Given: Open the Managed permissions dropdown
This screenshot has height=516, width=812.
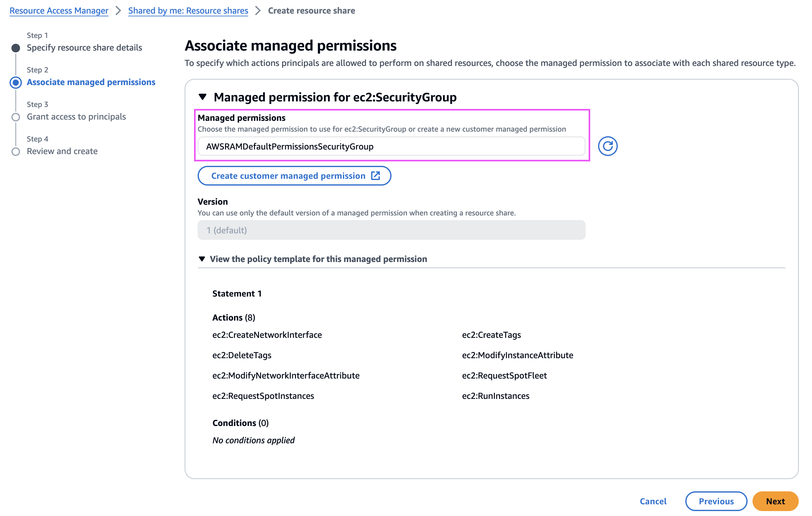Looking at the screenshot, I should point(391,146).
